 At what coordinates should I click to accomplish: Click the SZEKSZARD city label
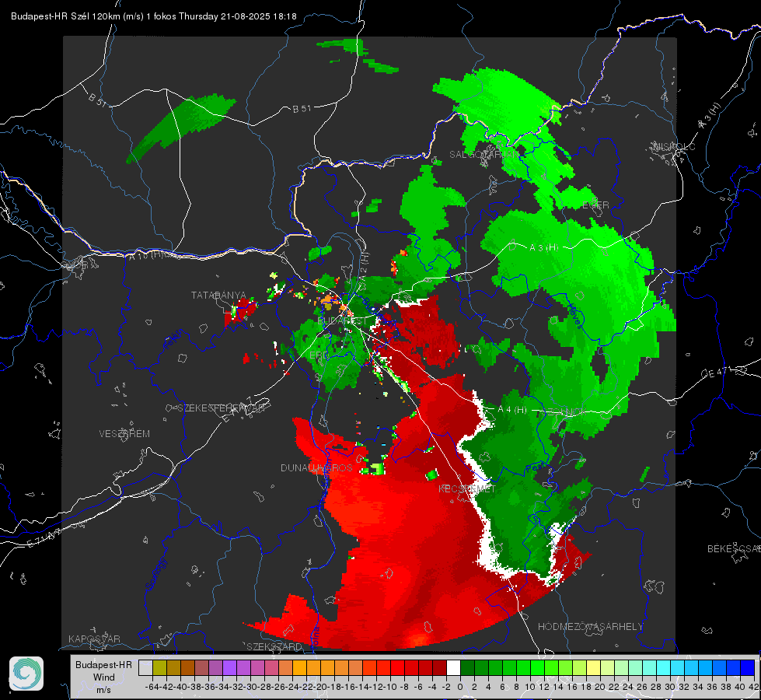274,646
